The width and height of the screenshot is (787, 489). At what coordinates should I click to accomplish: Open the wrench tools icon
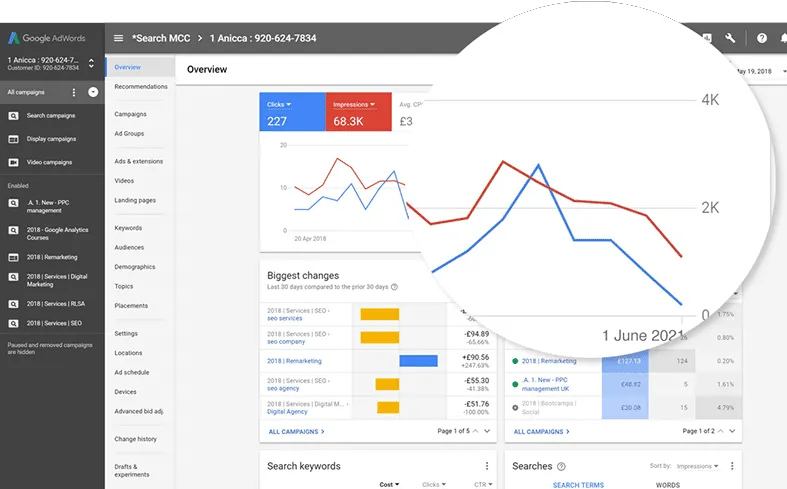(730, 38)
